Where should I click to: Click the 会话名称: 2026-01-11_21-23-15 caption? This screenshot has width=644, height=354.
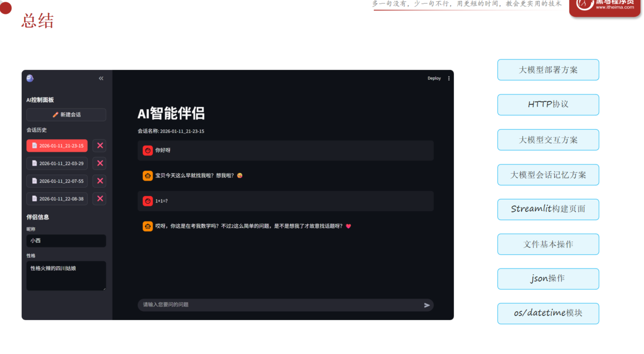click(171, 131)
